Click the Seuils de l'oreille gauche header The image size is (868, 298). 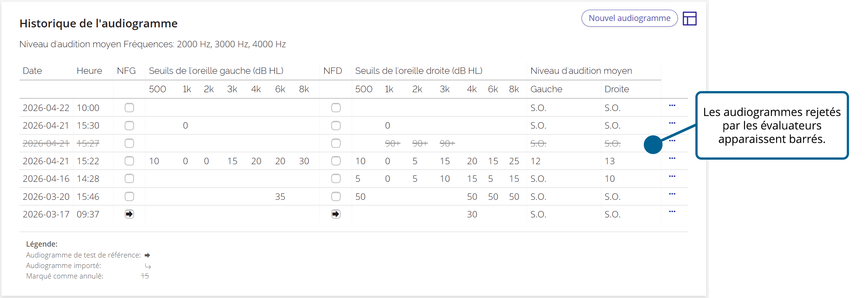[x=216, y=71]
